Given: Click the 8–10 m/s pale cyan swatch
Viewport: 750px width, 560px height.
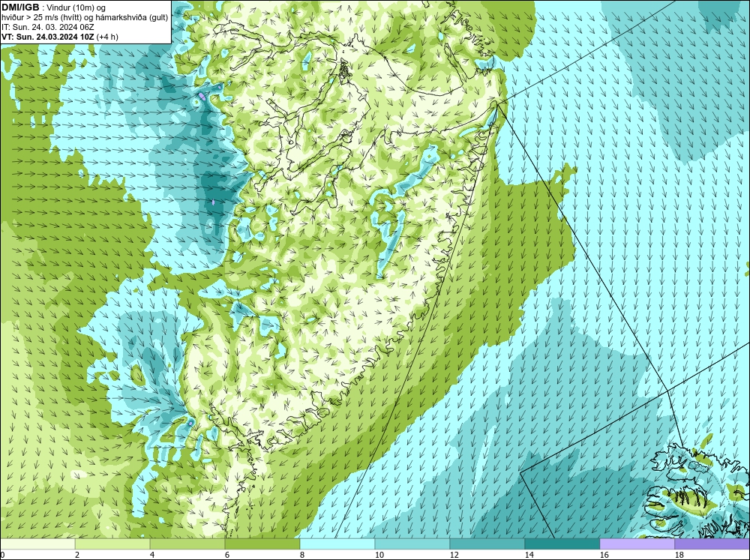Looking at the screenshot, I should pos(337,544).
